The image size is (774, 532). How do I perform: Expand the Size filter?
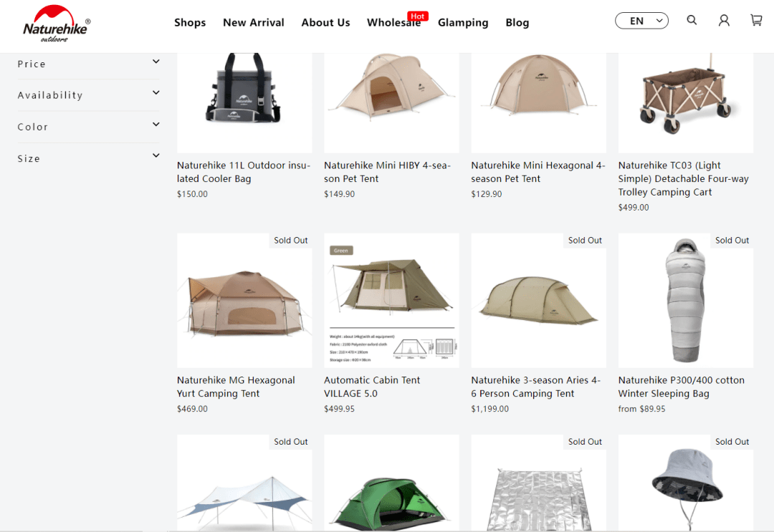pyautogui.click(x=88, y=158)
